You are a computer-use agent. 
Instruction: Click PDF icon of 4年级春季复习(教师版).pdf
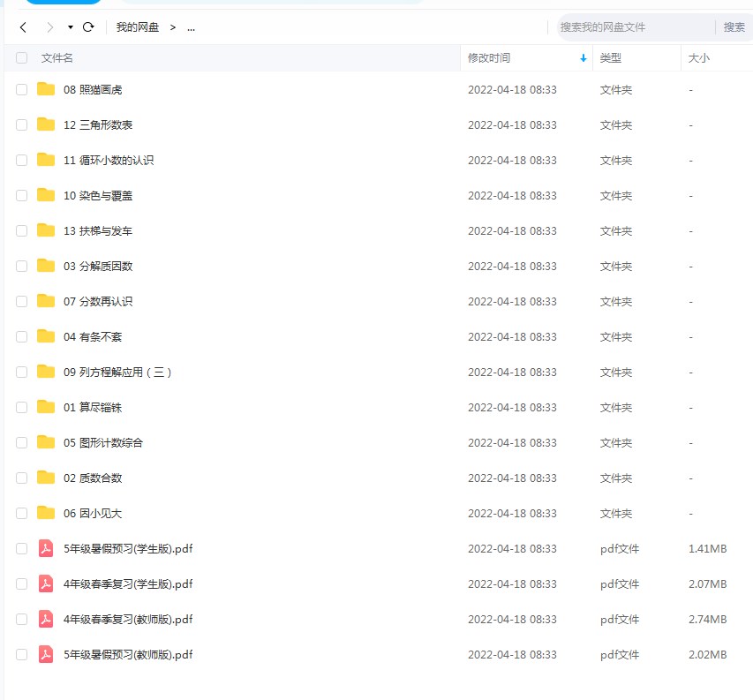[x=46, y=619]
